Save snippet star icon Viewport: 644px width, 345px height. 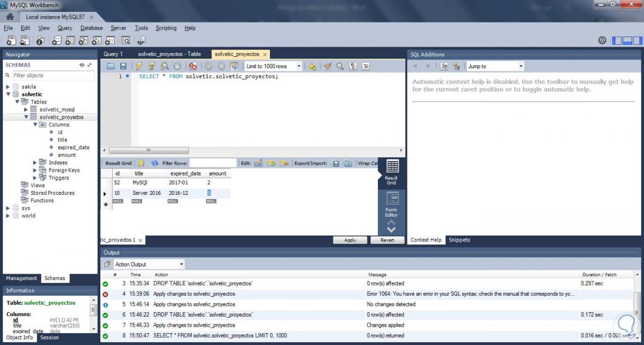click(312, 67)
